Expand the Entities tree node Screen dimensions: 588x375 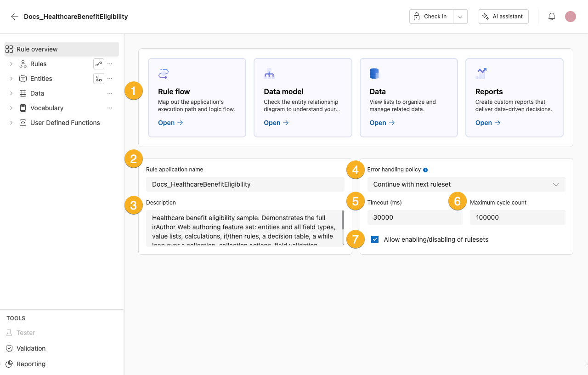point(11,79)
